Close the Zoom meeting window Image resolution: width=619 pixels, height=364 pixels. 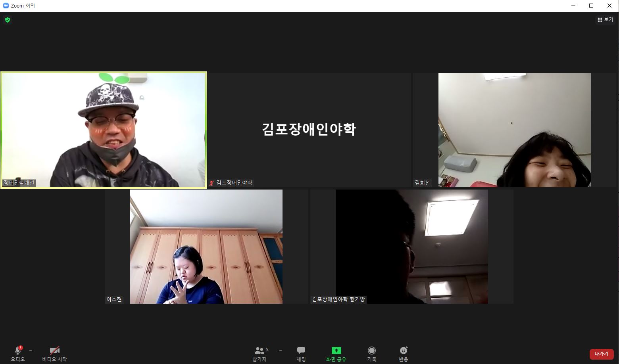click(609, 6)
